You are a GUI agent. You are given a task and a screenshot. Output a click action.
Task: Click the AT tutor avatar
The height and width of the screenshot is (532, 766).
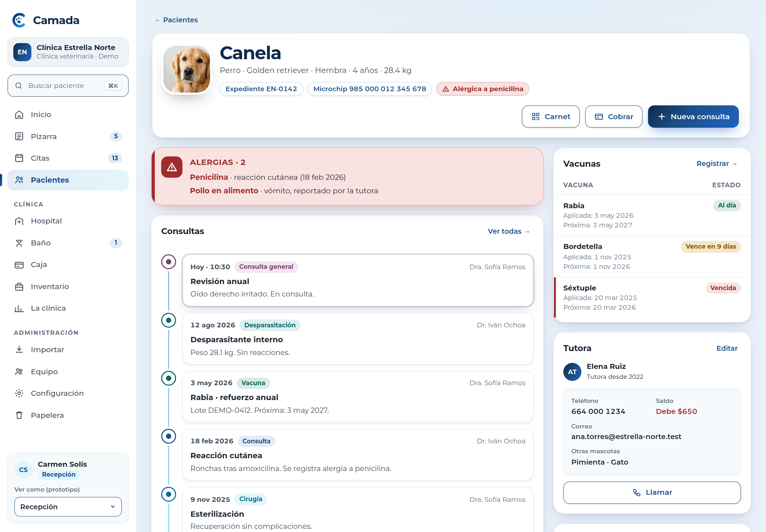coord(572,372)
